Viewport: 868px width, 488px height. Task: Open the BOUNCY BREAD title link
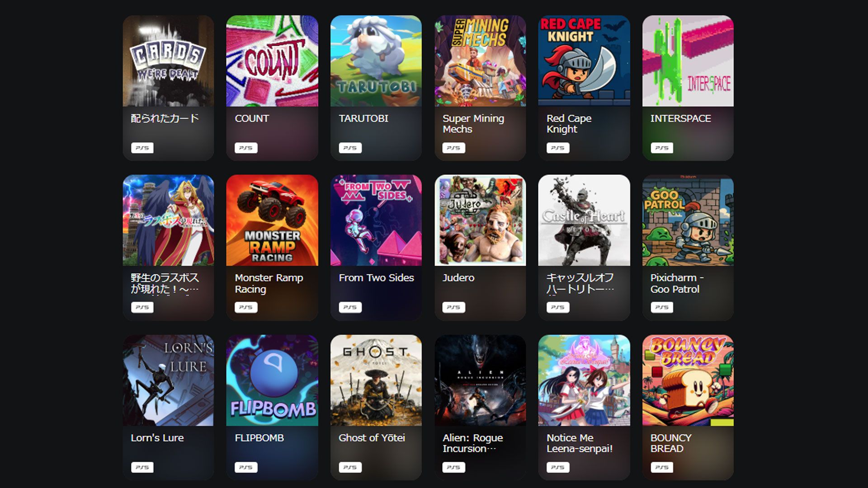(671, 443)
